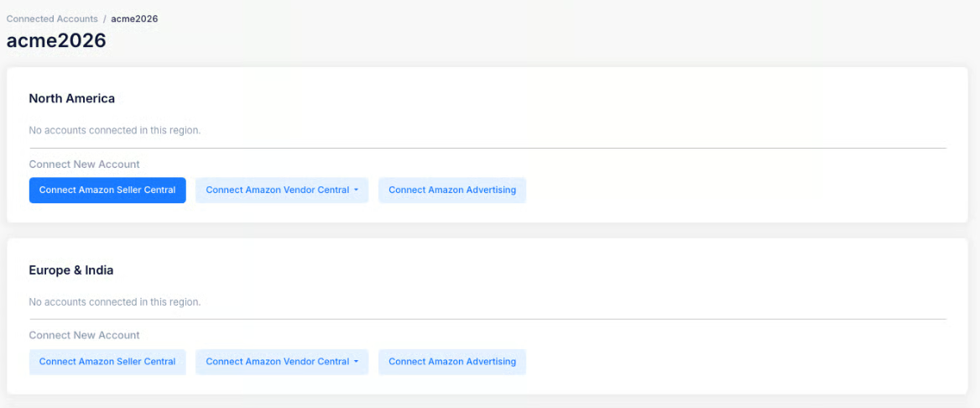Image resolution: width=980 pixels, height=408 pixels.
Task: Click the breadcrumb slash separator
Action: pyautogui.click(x=105, y=18)
